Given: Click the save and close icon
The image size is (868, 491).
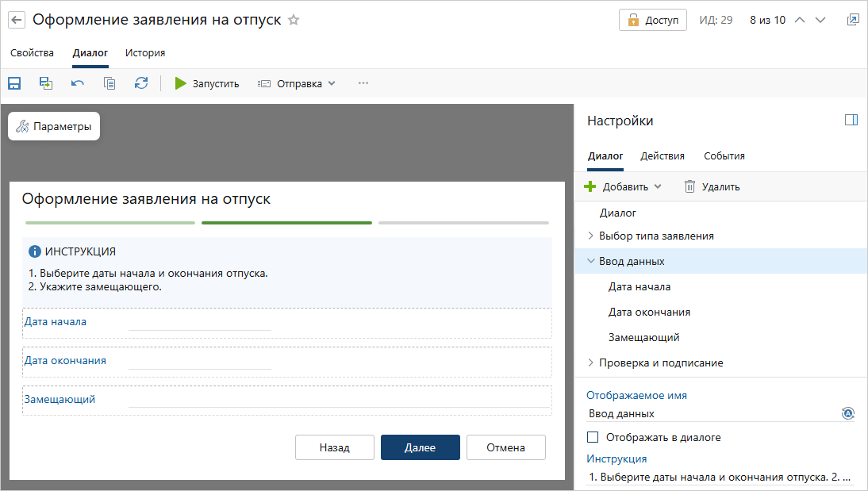Looking at the screenshot, I should [x=46, y=83].
